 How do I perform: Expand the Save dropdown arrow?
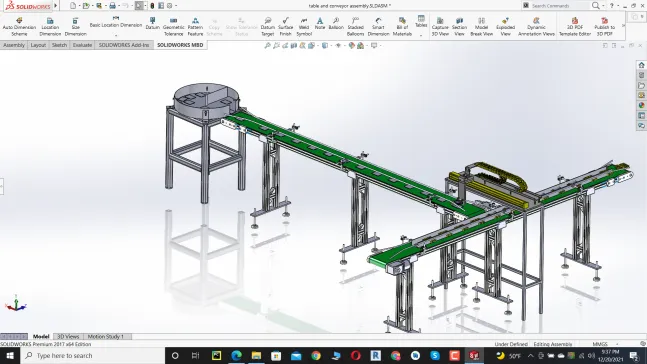tap(105, 6)
